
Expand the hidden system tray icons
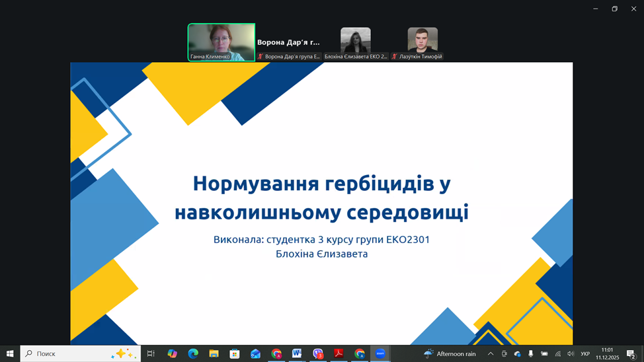(491, 354)
